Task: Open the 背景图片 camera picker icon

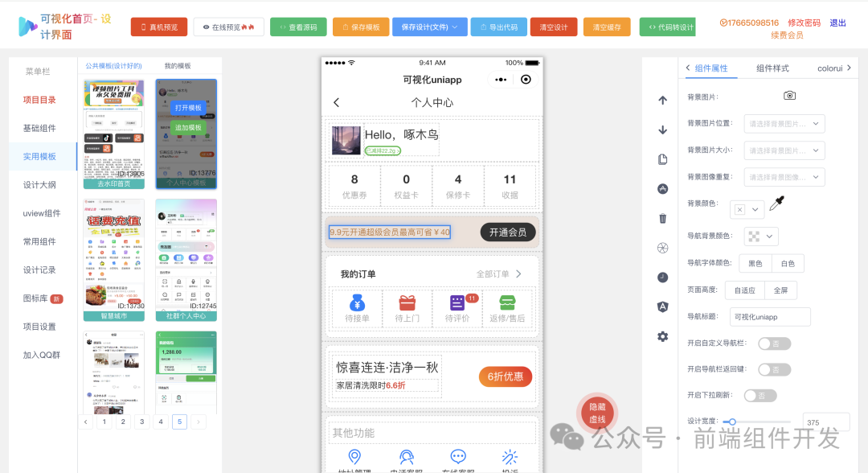Action: coord(788,94)
